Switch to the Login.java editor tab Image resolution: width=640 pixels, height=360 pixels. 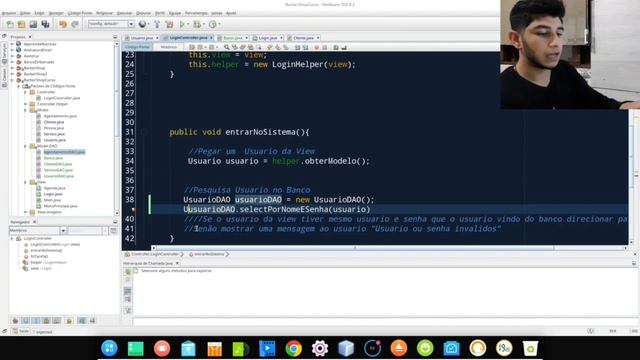tap(268, 38)
